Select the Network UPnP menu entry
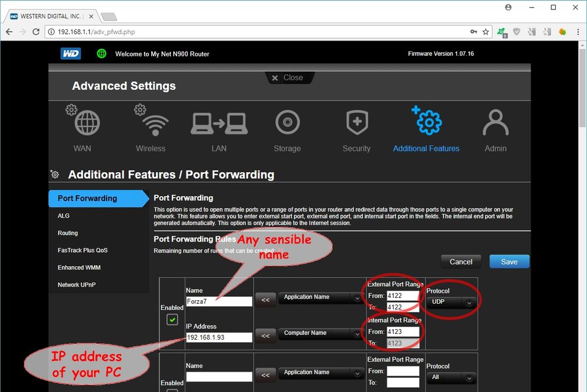587x392 pixels. coord(78,284)
